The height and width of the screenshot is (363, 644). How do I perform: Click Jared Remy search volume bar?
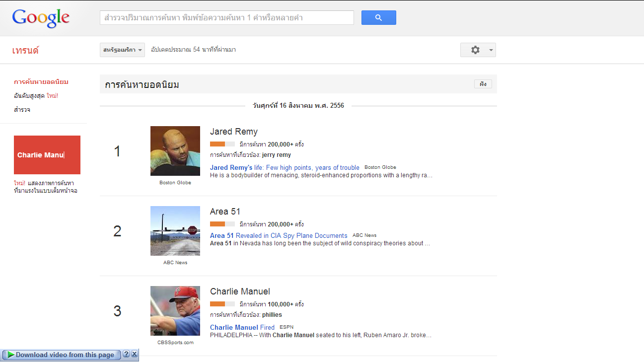[222, 144]
